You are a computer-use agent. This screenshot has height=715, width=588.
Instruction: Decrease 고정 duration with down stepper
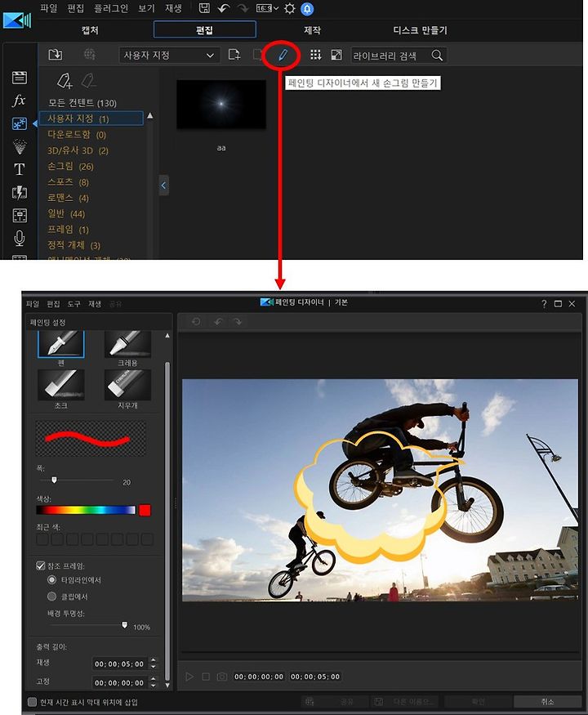pyautogui.click(x=154, y=686)
